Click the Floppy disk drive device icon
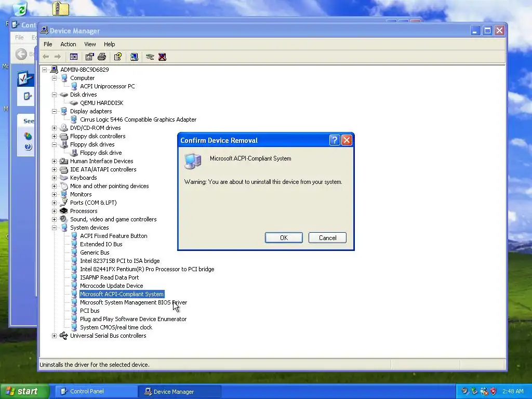This screenshot has height=399, width=532. click(74, 153)
